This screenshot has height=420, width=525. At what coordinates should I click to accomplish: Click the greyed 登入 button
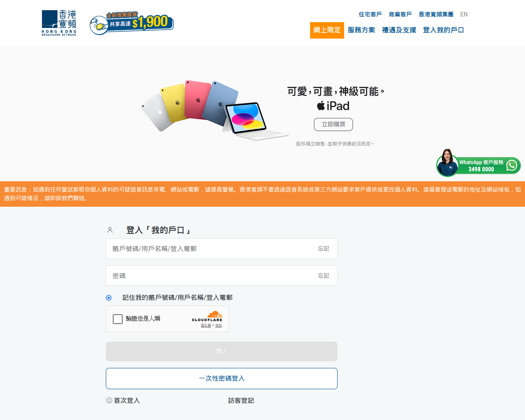221,352
